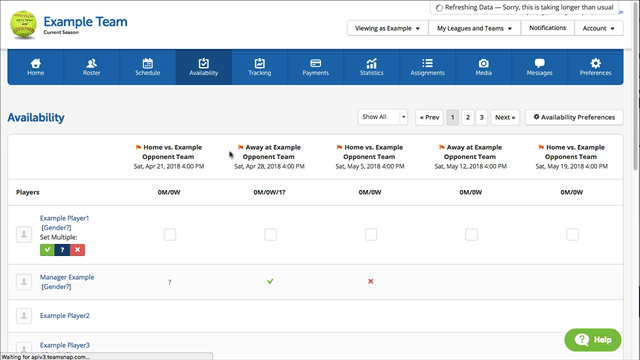Click Example Player2 avatar thumbnail
Image resolution: width=640 pixels, height=360 pixels.
click(x=24, y=316)
